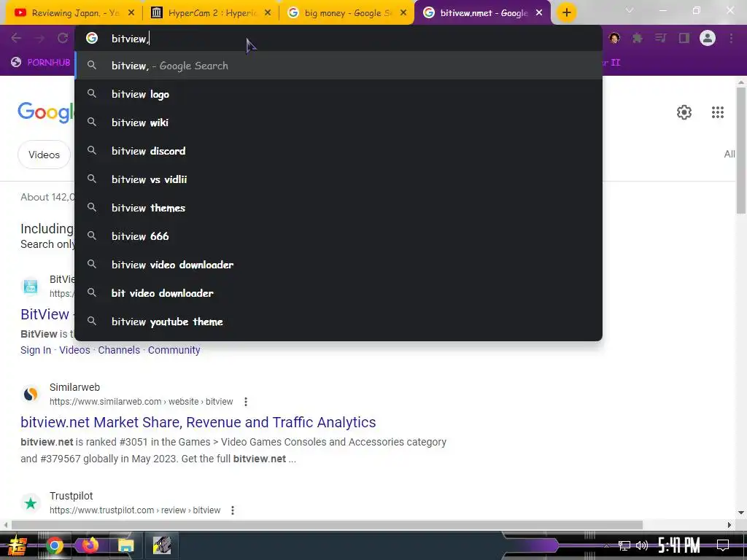Open the 'Videos' sitelink under BitView
Screen dimensions: 747x560
(74, 350)
